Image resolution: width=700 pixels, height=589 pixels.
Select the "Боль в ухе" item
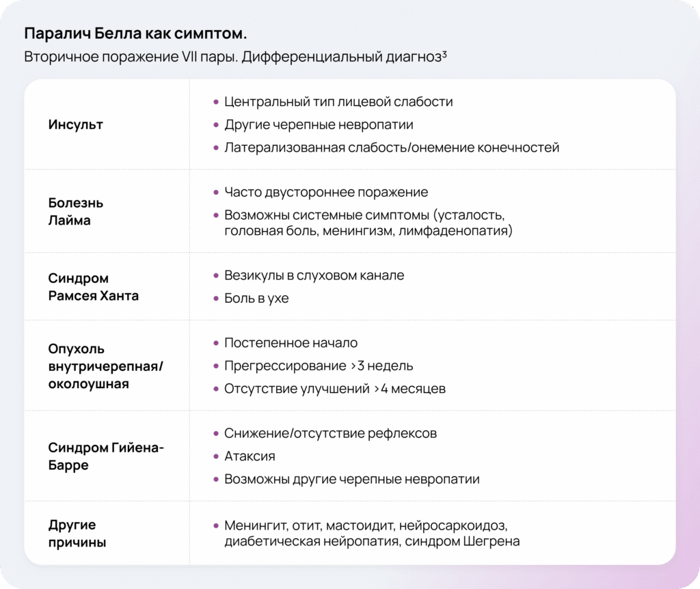tap(256, 299)
